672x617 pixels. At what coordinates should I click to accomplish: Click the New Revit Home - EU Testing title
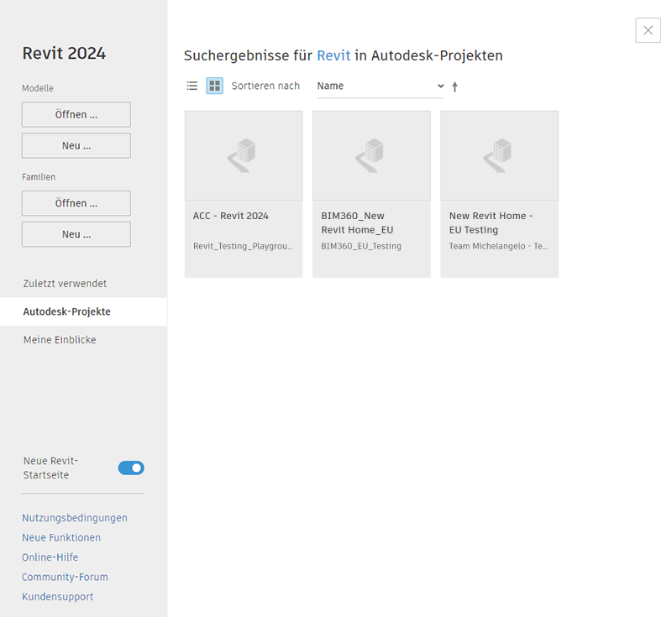[x=491, y=222]
